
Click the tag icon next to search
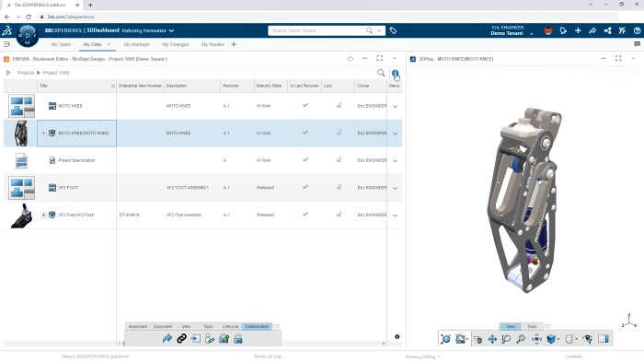tap(393, 30)
